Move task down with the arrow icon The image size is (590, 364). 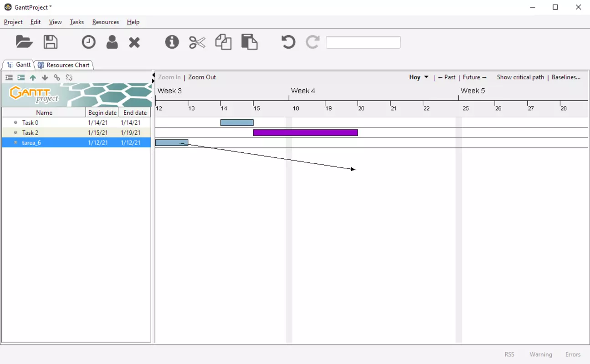tap(45, 78)
